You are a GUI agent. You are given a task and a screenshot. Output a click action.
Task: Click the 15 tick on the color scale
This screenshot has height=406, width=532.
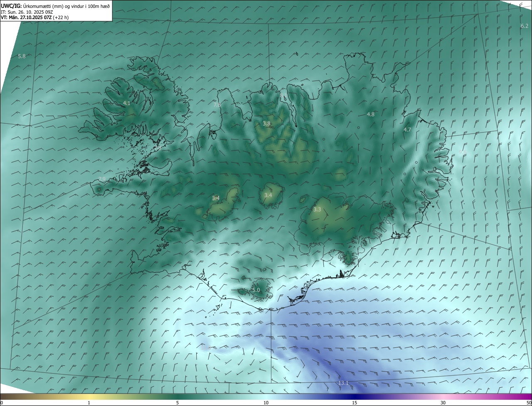pyautogui.click(x=355, y=403)
